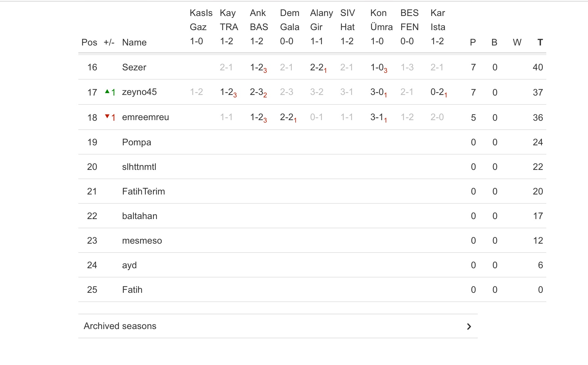This screenshot has height=365, width=588.
Task: Click the Kasls Gaz 1-0 match header
Action: point(201,27)
